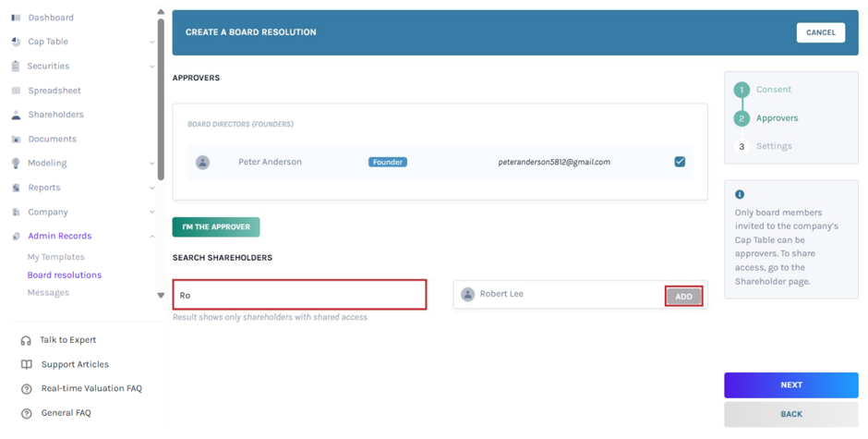Add Robert Lee as approver
868x439 pixels.
click(683, 297)
